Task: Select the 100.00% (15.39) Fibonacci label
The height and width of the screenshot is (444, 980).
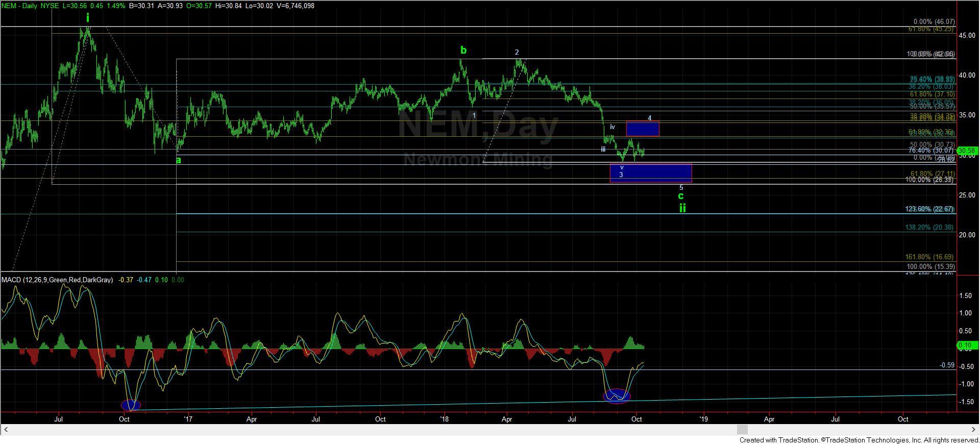Action: point(930,267)
